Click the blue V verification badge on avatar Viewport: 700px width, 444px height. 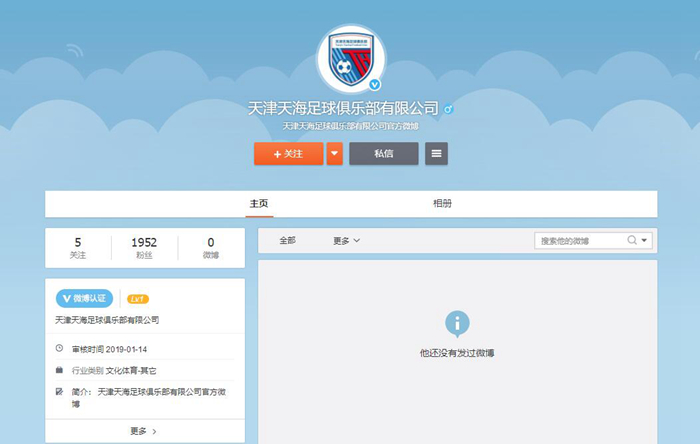375,84
